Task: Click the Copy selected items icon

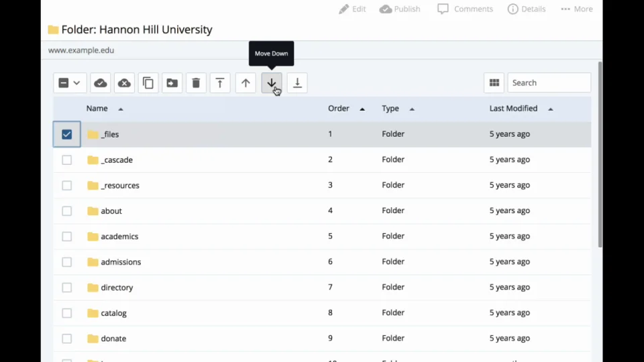Action: [x=148, y=83]
